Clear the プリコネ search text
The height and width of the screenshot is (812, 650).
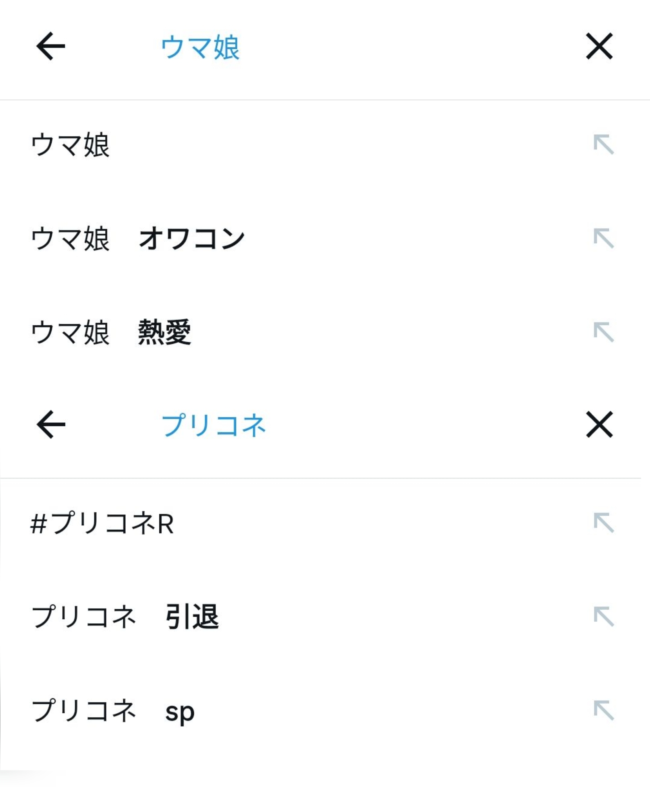click(599, 424)
